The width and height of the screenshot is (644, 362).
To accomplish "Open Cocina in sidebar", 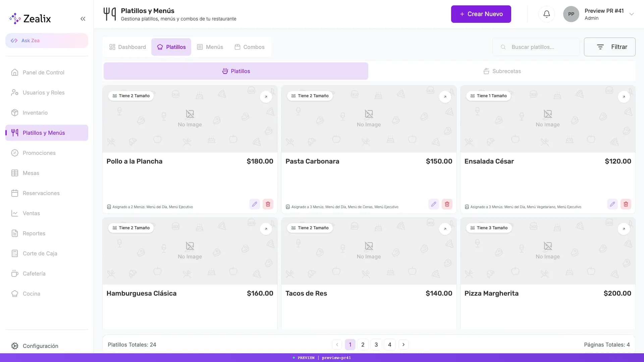I will (x=47, y=294).
